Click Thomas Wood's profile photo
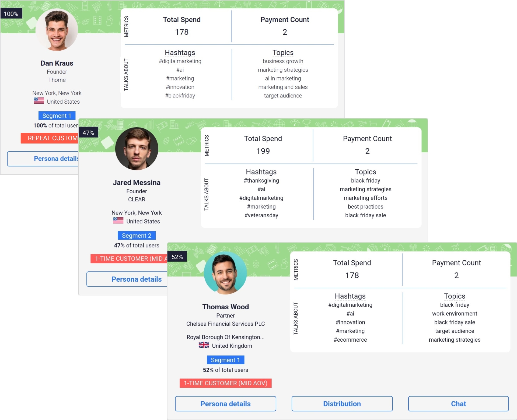The width and height of the screenshot is (517, 420). click(226, 273)
